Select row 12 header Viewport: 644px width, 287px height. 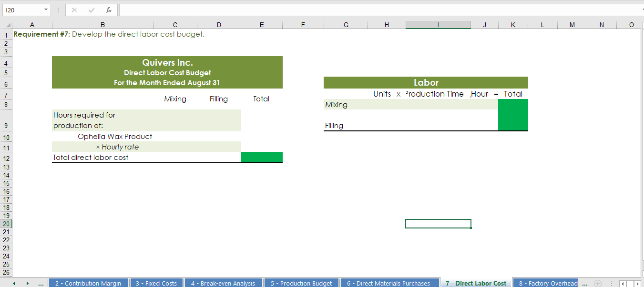(6, 158)
